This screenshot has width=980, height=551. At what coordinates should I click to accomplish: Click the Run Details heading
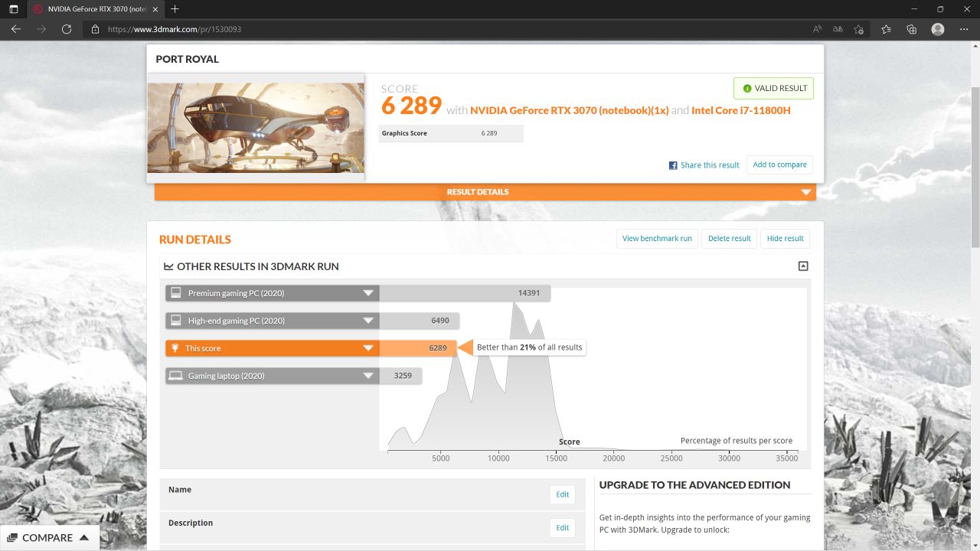tap(195, 240)
